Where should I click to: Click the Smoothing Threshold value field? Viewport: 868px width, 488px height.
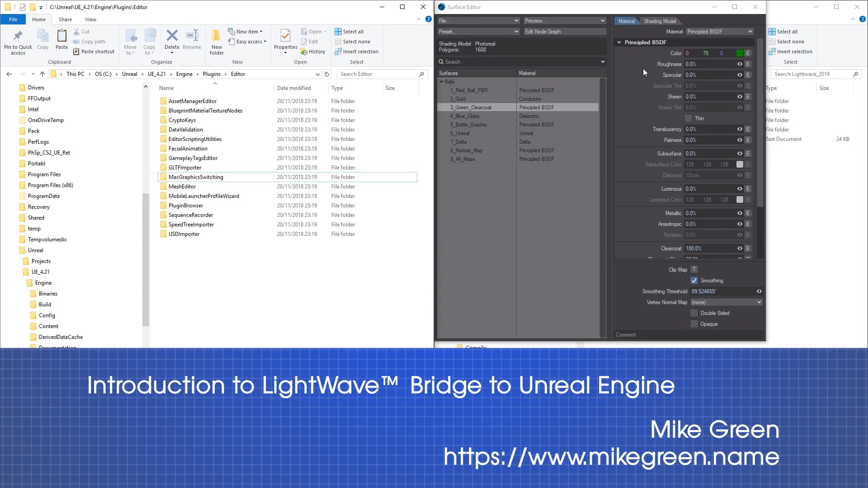(722, 291)
